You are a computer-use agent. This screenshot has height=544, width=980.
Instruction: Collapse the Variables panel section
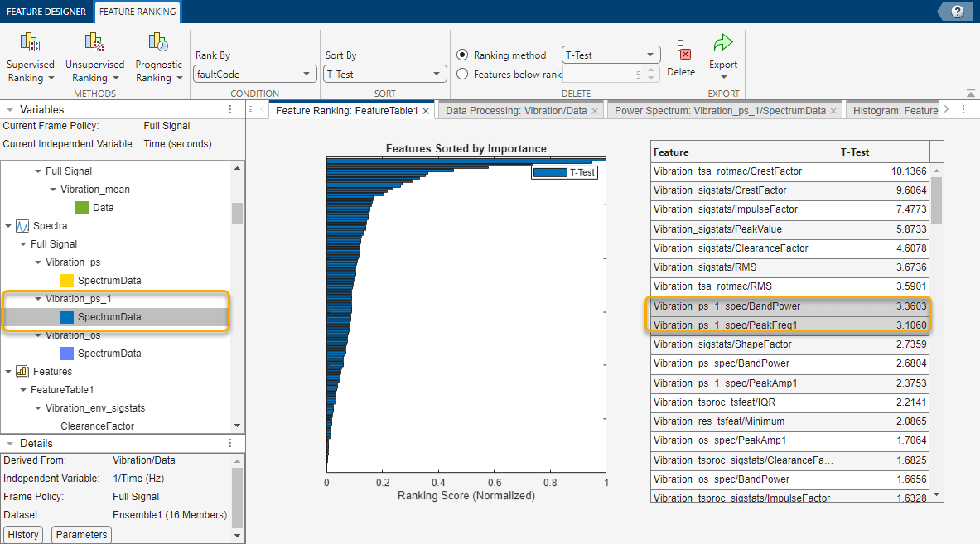click(x=10, y=110)
